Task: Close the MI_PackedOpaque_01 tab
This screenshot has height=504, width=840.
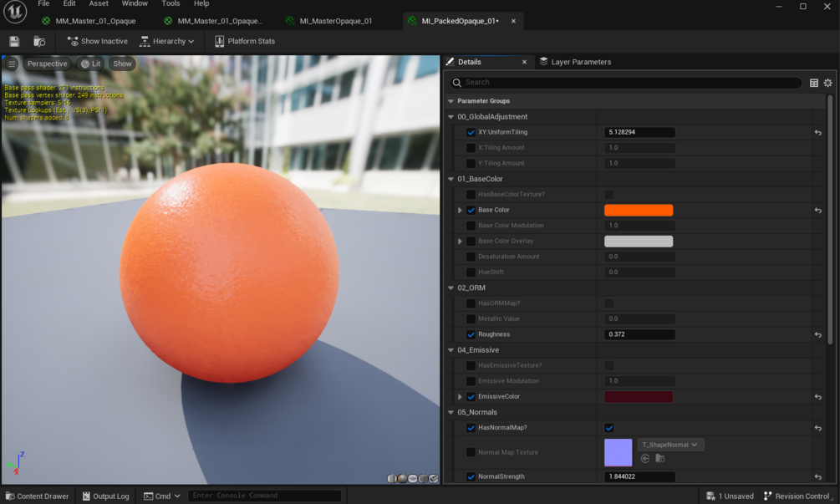Action: (513, 21)
